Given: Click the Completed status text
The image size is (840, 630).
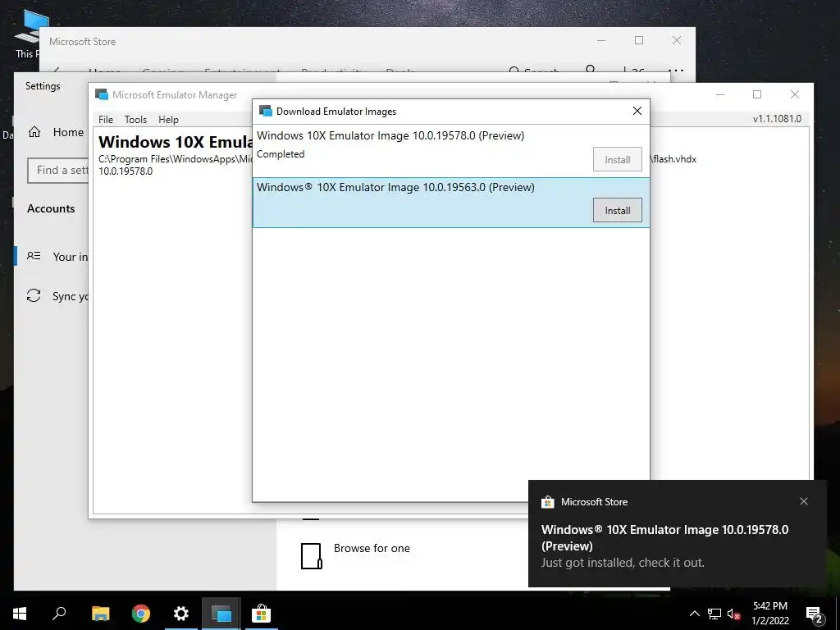Looking at the screenshot, I should tap(281, 154).
